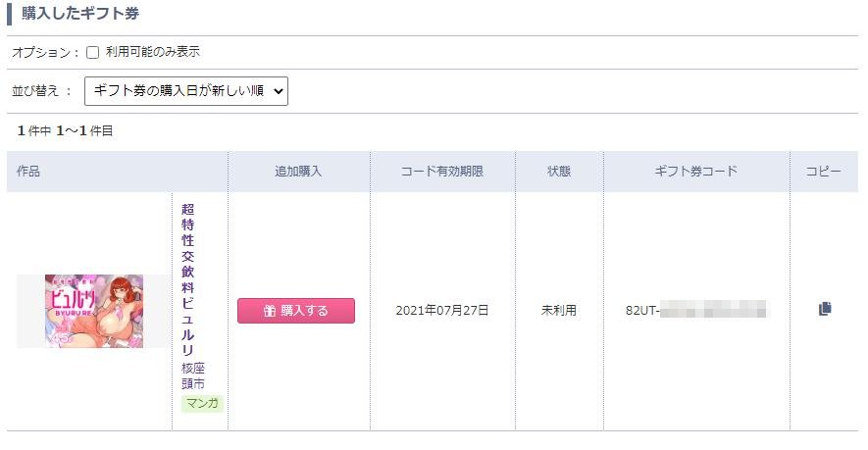Open the 並び替え sort dropdown

pyautogui.click(x=186, y=91)
